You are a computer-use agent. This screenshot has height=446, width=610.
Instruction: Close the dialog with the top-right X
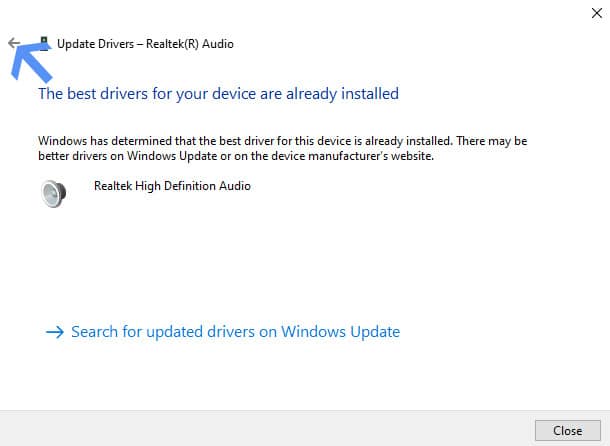tap(597, 12)
